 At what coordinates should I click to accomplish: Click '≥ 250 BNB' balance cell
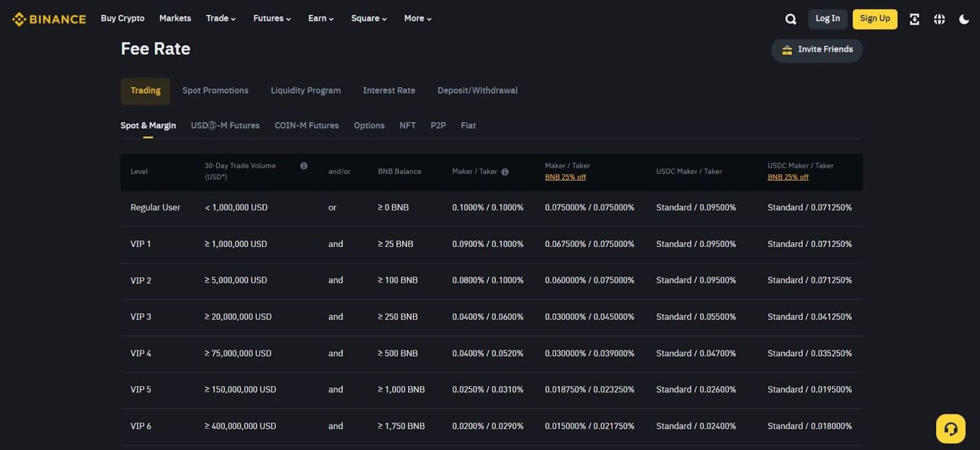pos(398,317)
